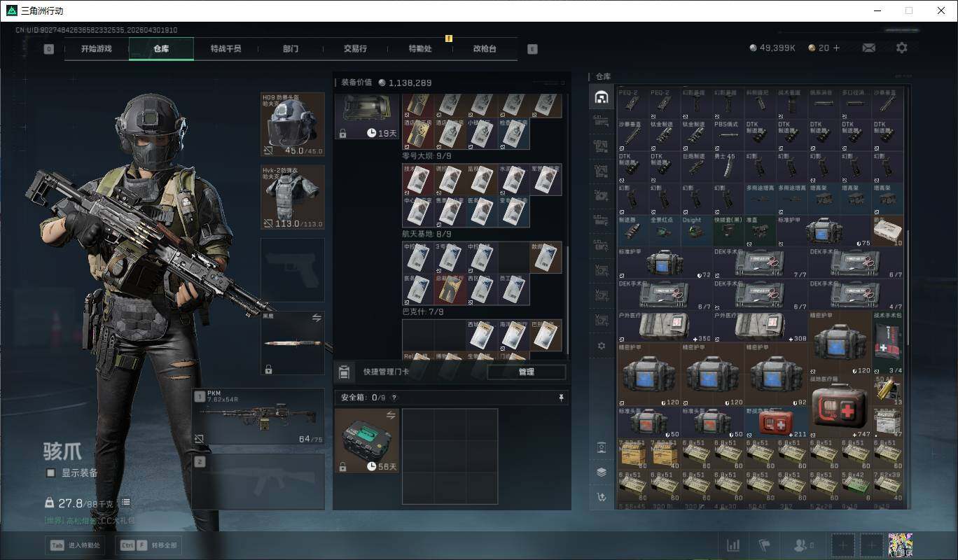Open the 交易行 tab

pyautogui.click(x=355, y=49)
